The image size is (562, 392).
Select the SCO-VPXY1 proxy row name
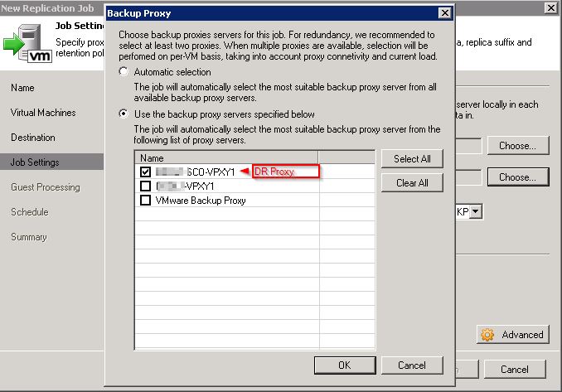196,172
